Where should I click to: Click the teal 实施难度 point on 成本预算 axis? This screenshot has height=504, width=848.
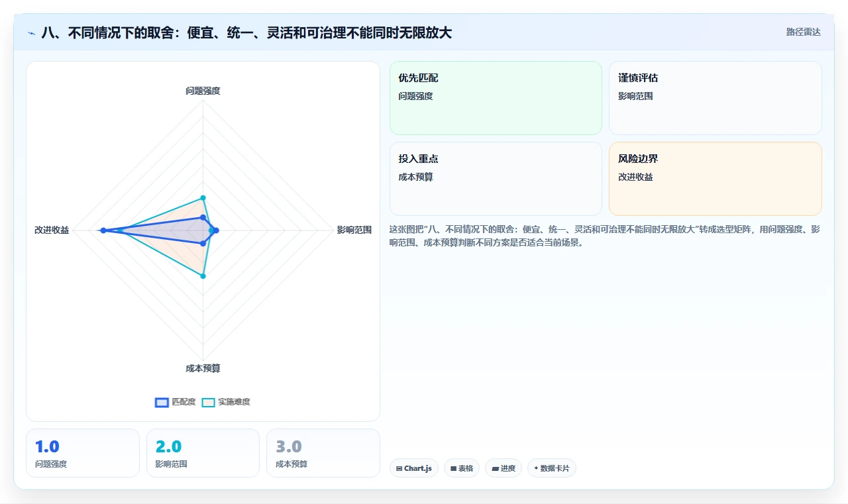(203, 276)
